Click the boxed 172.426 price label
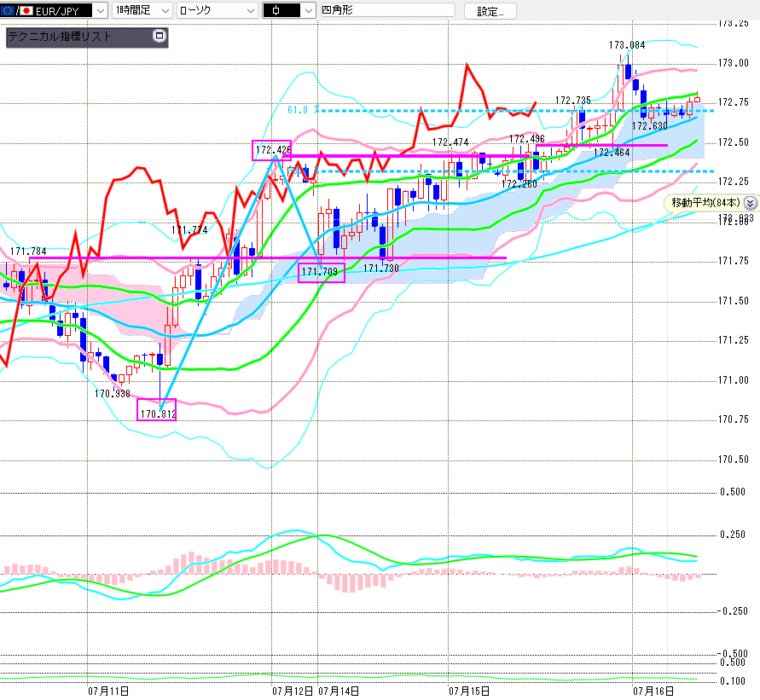This screenshot has width=760, height=700. (272, 150)
